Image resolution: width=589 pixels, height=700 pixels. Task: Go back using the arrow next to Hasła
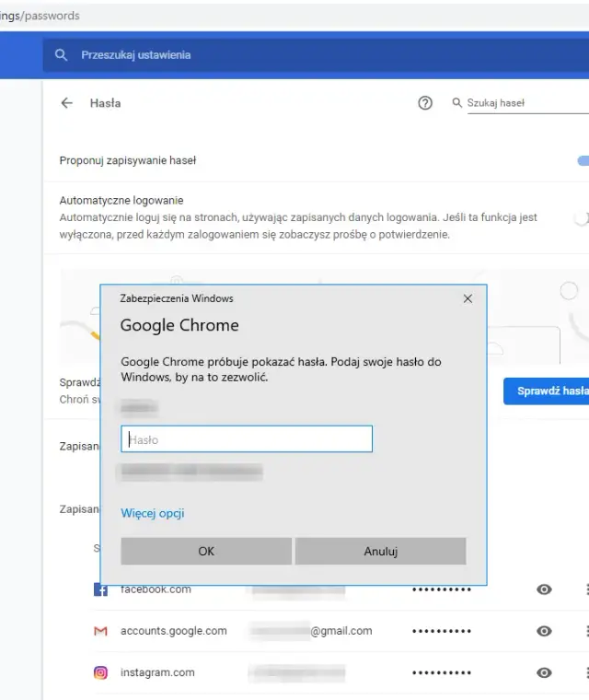[67, 103]
